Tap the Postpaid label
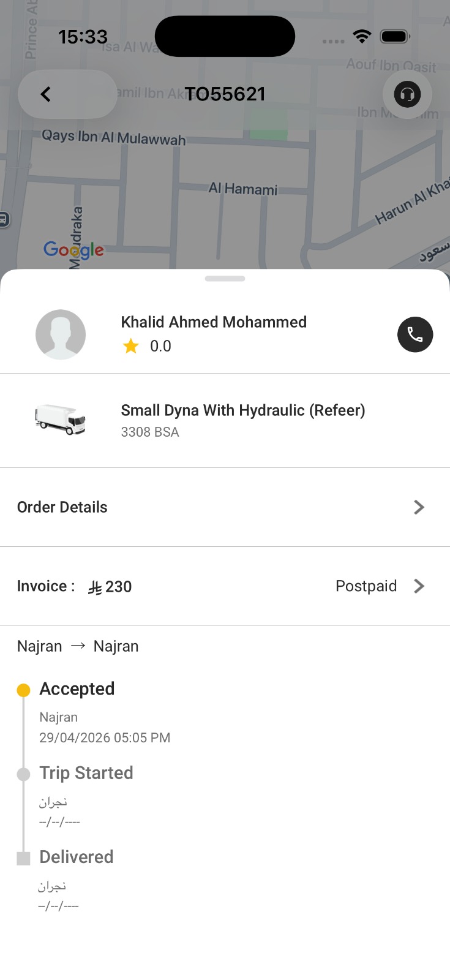Screen dimensions: 450x980 pos(366,586)
